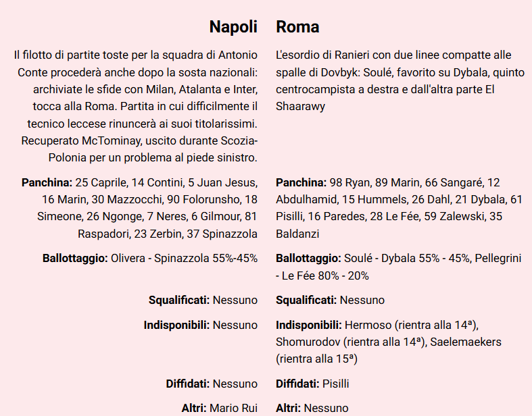Click the Squalificati label under Napoli
The image size is (532, 416).
click(x=178, y=300)
